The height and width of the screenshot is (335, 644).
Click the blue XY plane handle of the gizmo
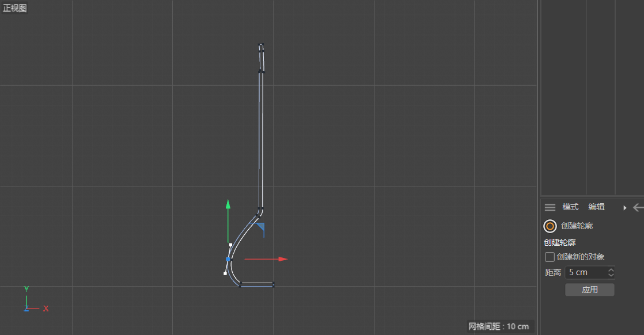[x=260, y=227]
